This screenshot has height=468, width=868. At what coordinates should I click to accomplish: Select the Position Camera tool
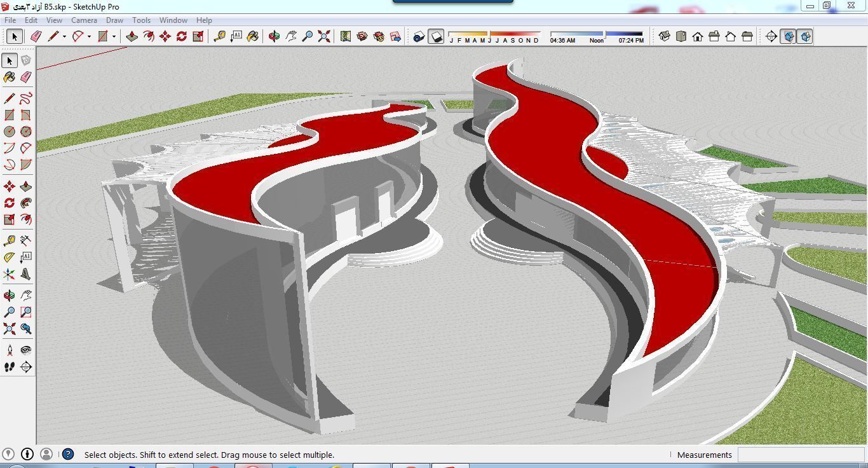(x=10, y=350)
